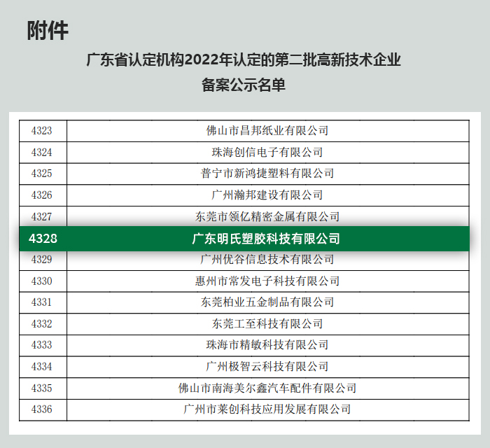Screen dimensions: 490x448
Task: Select 广州极智云科技有限公司 entry
Action: [267, 366]
